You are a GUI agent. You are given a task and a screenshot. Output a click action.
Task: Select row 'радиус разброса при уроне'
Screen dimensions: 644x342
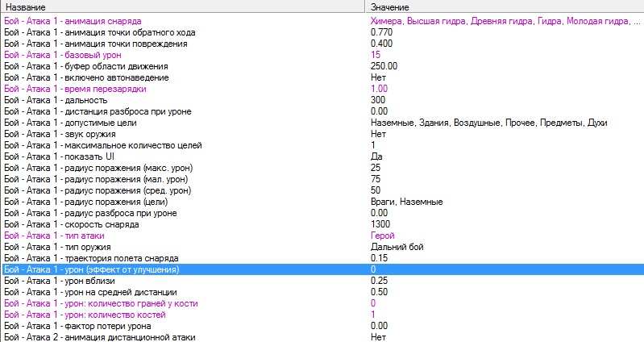click(322, 213)
